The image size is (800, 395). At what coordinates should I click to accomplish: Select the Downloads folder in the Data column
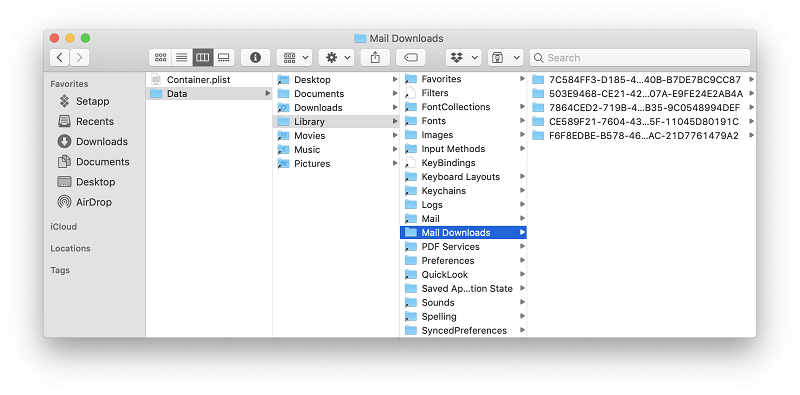tap(336, 108)
